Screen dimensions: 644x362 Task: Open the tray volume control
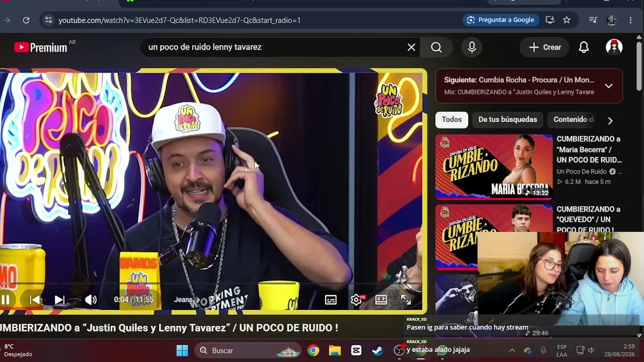point(591,350)
